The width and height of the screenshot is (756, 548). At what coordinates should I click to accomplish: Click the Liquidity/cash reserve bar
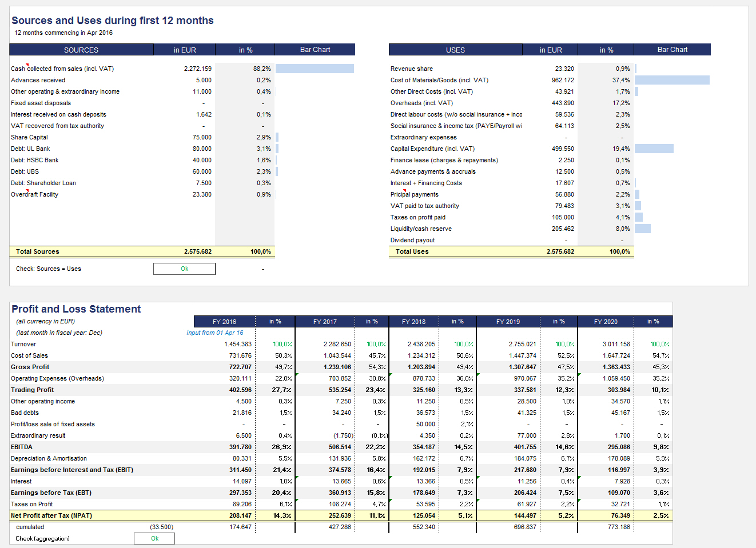[x=643, y=229]
